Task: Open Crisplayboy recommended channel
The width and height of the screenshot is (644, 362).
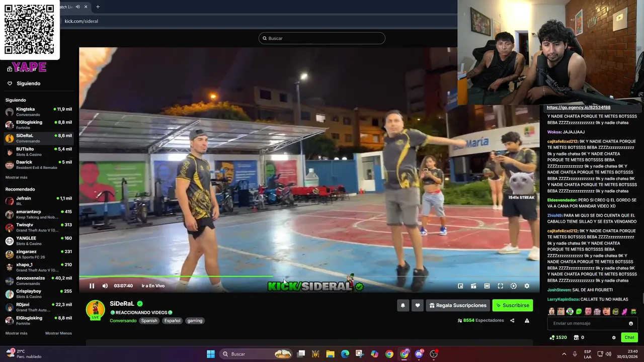Action: (39, 294)
